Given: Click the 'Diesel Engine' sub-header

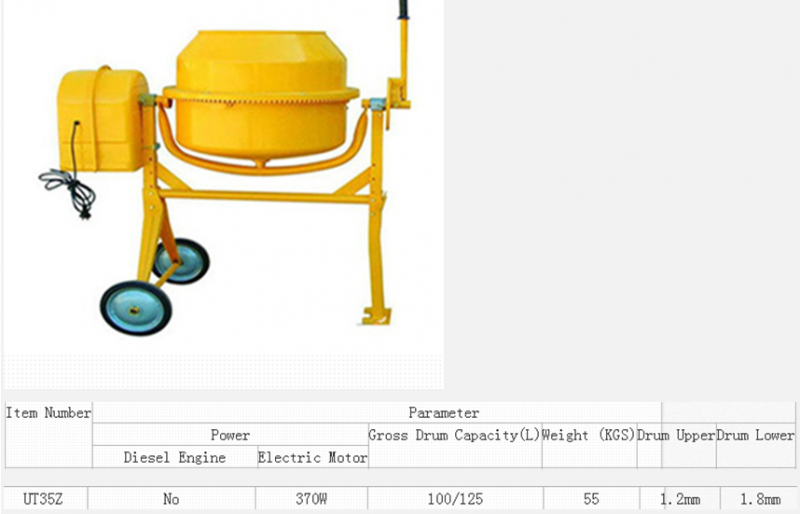Looking at the screenshot, I should pos(174,457).
